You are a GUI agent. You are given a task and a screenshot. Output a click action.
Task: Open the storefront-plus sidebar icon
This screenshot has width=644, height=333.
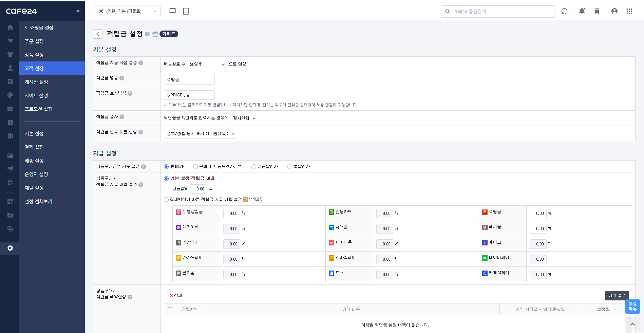(x=10, y=182)
